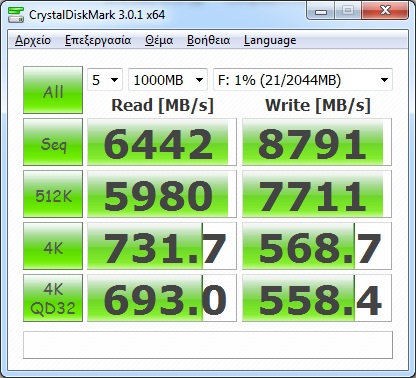This screenshot has height=378, width=416.
Task: Open the Βοήθεια menu
Action: click(x=208, y=40)
